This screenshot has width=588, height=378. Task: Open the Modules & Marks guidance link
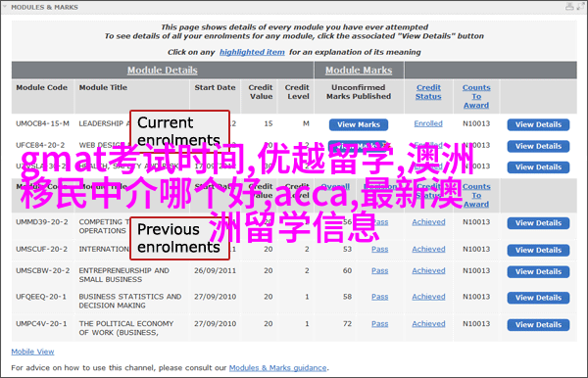coord(278,368)
